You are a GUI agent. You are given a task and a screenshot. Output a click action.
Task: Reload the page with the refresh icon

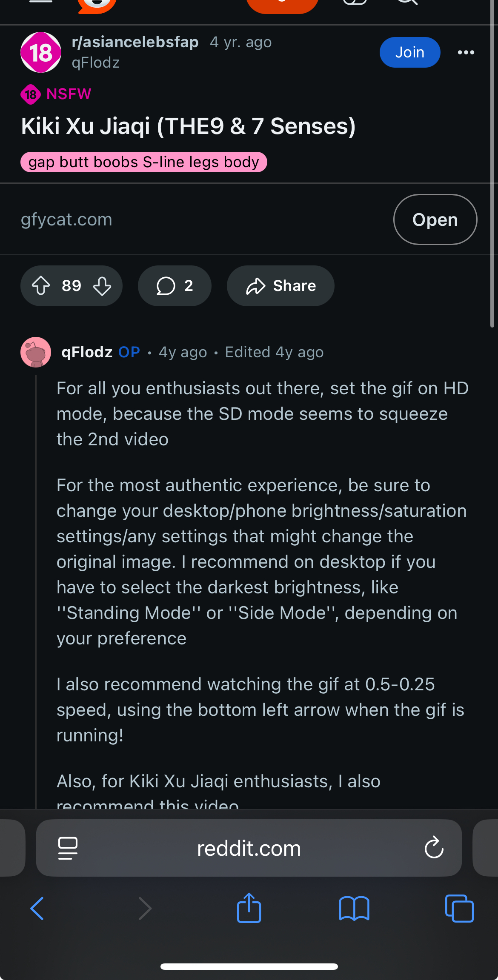(x=434, y=848)
